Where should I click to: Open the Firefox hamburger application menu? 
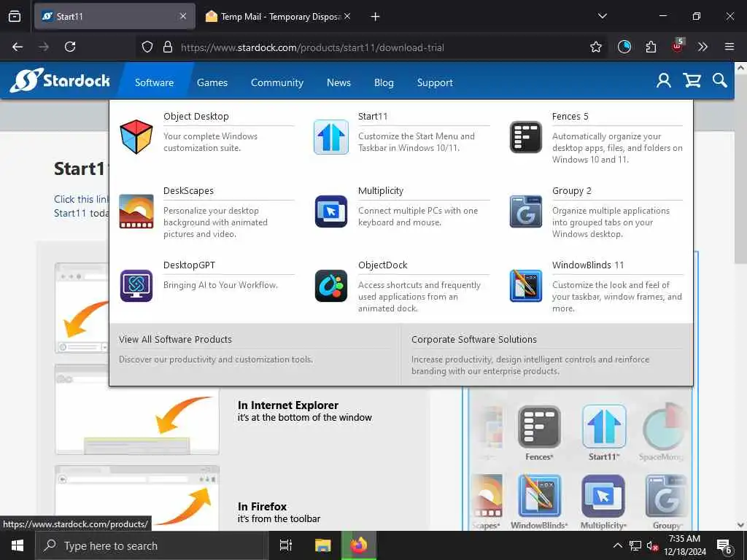click(729, 47)
